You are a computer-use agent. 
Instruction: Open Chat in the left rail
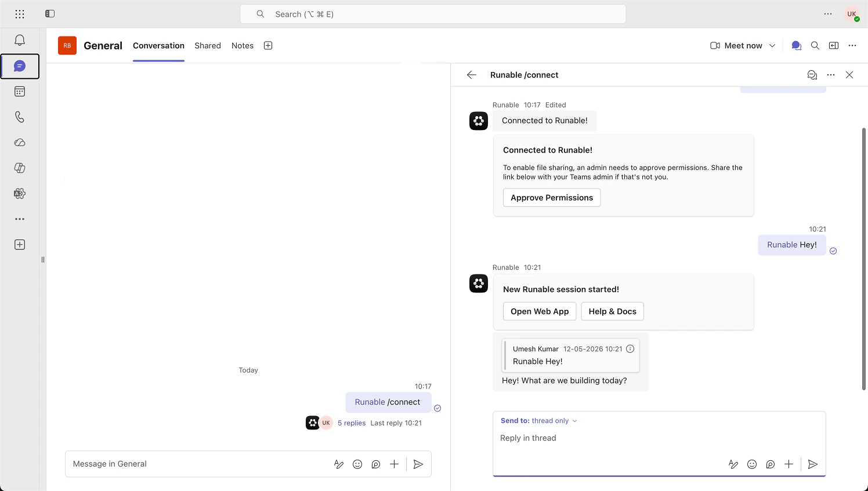(x=20, y=66)
